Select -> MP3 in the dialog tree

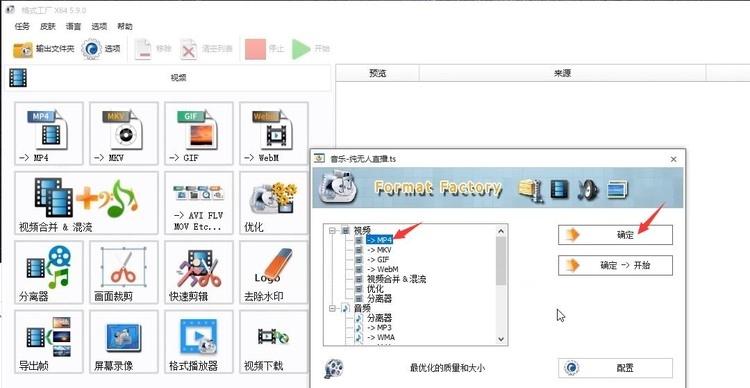379,328
